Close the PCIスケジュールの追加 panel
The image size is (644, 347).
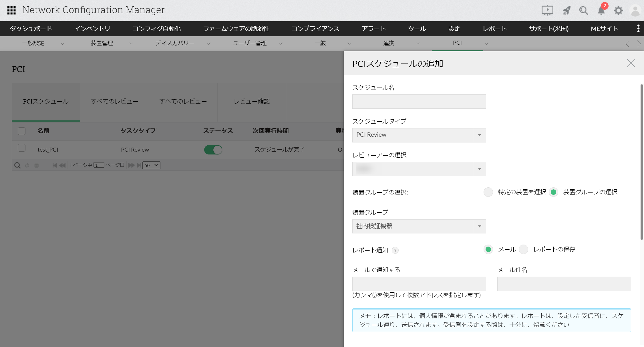click(x=631, y=63)
